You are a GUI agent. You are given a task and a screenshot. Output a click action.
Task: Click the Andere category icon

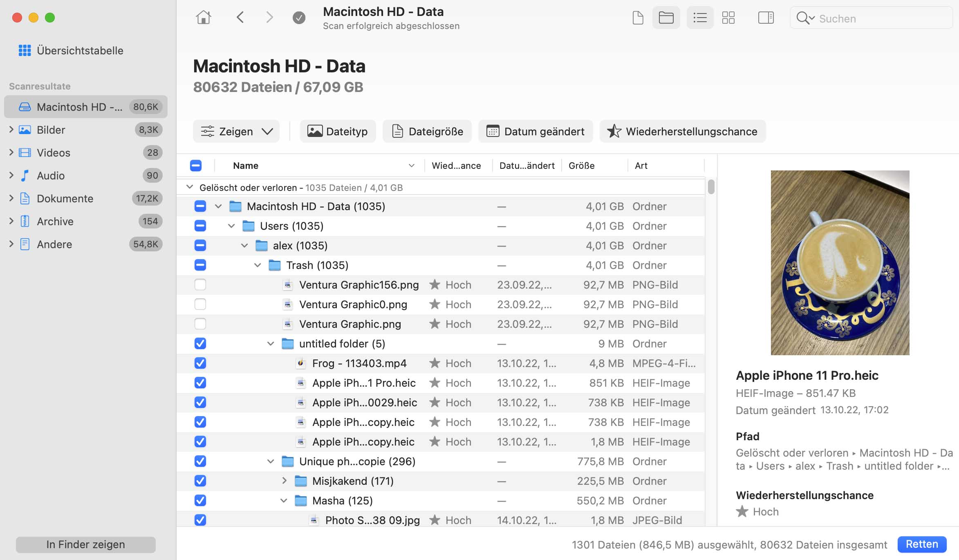25,244
